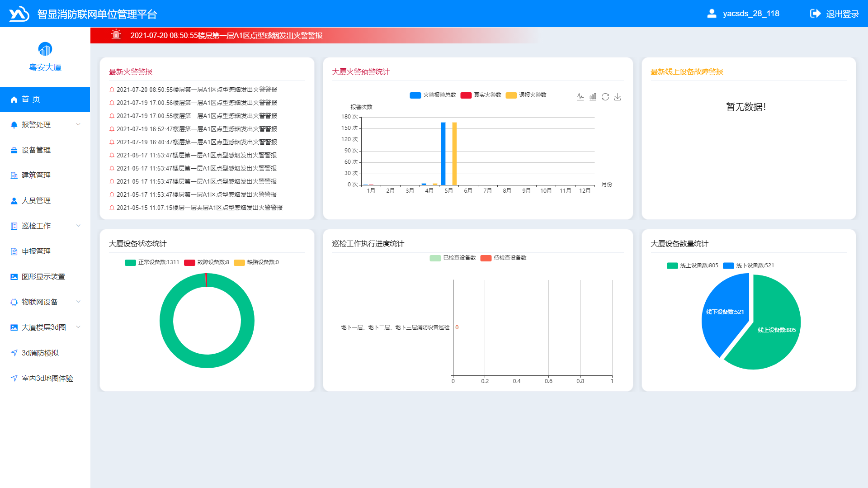Go to 首页 in sidebar
The width and height of the screenshot is (868, 488).
[x=31, y=99]
